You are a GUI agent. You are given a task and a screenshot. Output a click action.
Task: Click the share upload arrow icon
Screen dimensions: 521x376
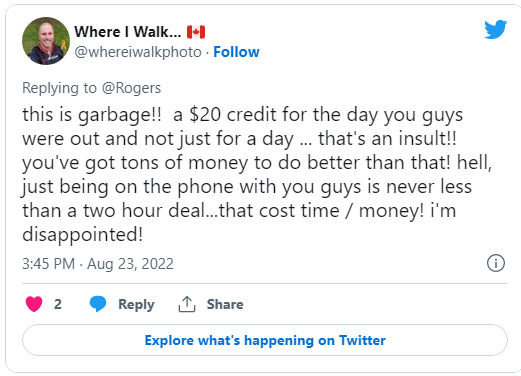pyautogui.click(x=187, y=304)
